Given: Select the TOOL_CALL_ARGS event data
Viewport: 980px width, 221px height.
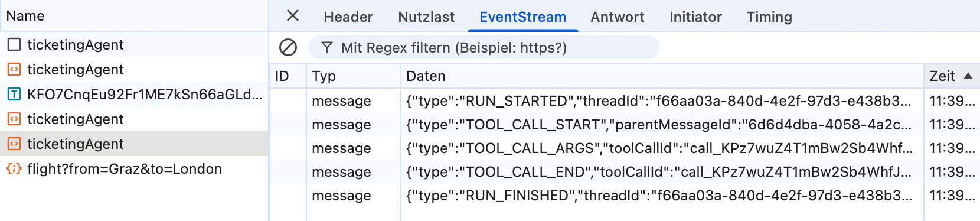Looking at the screenshot, I should click(659, 148).
